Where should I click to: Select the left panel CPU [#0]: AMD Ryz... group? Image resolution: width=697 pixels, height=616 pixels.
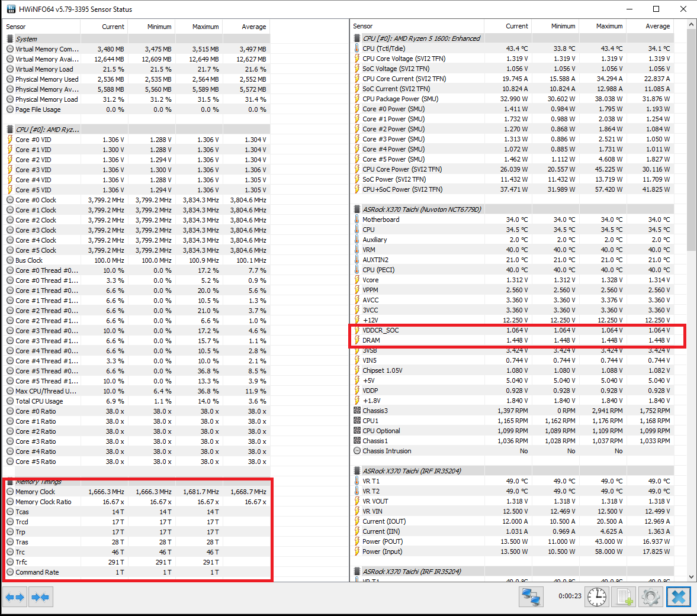136,129
